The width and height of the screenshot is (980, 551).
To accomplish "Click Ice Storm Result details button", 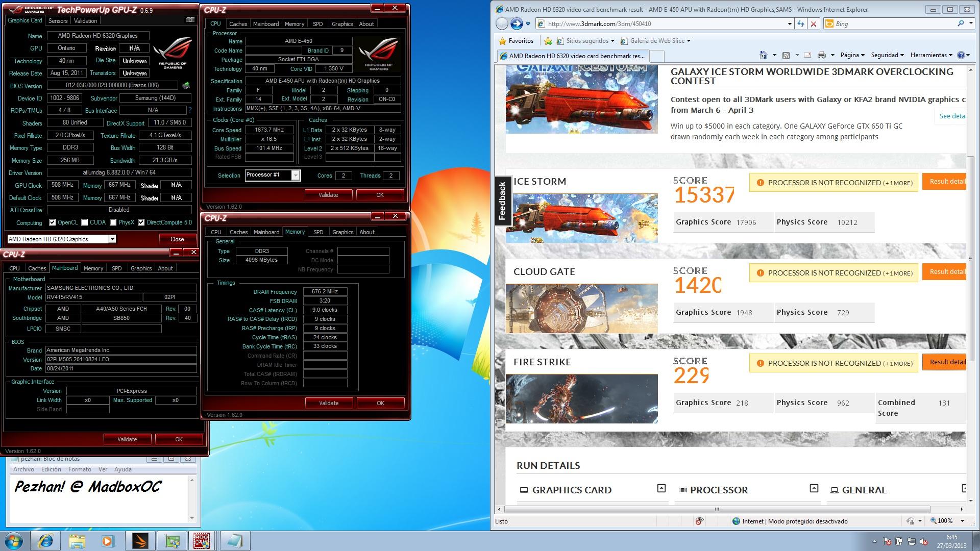I will 944,182.
